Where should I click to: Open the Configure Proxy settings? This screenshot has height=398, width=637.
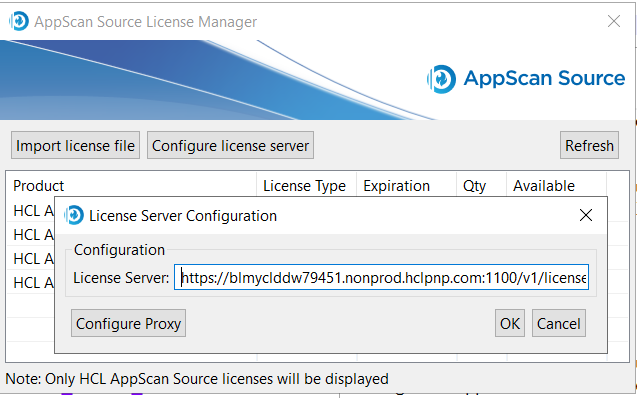(128, 323)
